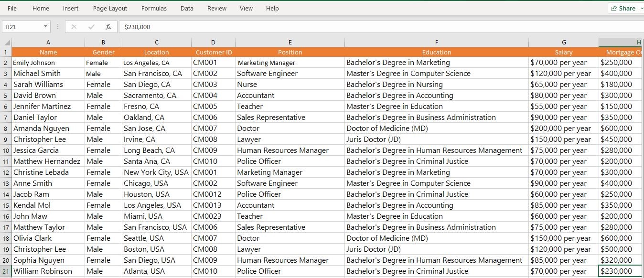This screenshot has height=278, width=644.
Task: Click the Insert Function fx icon
Action: [x=108, y=27]
